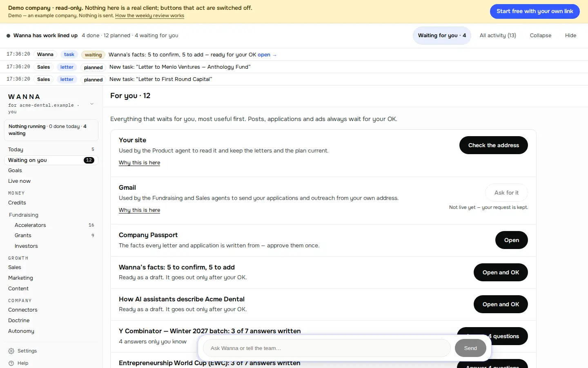Click the First Round Capital letter activity row
This screenshot has width=588, height=368.
tap(294, 79)
